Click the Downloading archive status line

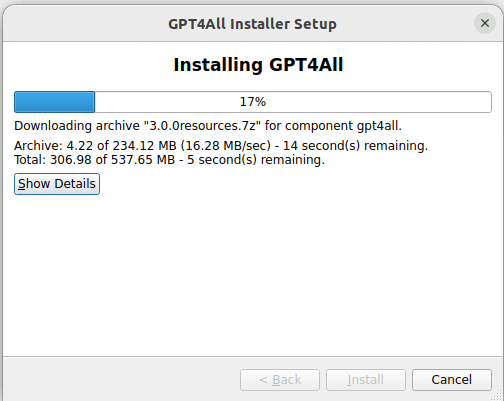208,126
